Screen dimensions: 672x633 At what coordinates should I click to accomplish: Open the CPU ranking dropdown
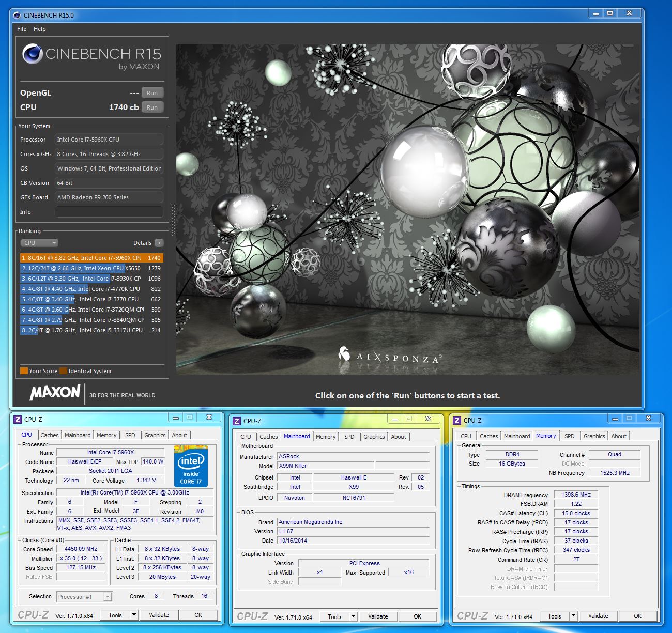(40, 243)
